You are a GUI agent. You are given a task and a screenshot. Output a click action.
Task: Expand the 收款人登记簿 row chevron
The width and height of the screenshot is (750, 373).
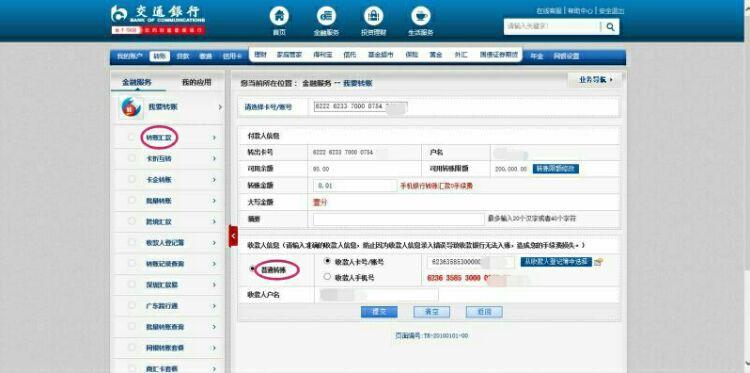214,243
